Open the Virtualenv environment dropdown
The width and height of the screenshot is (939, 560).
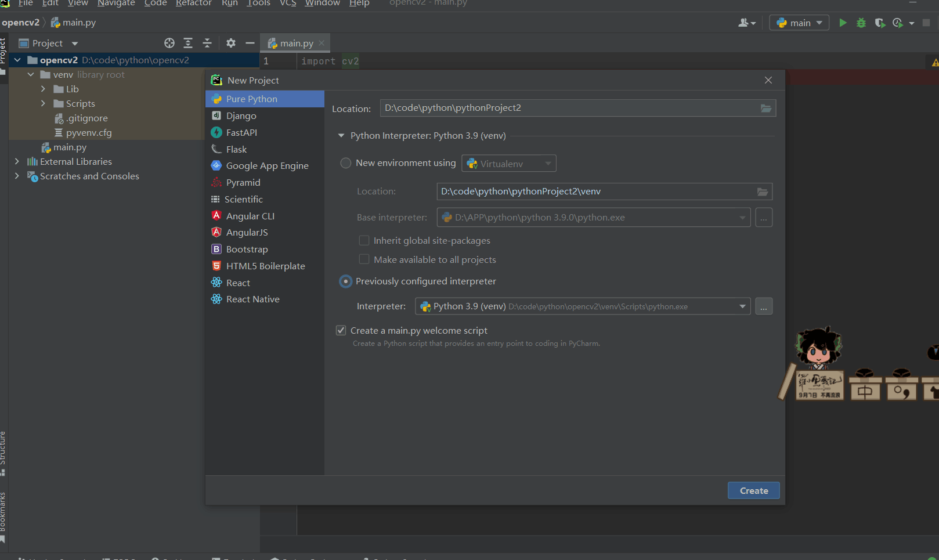[509, 164]
